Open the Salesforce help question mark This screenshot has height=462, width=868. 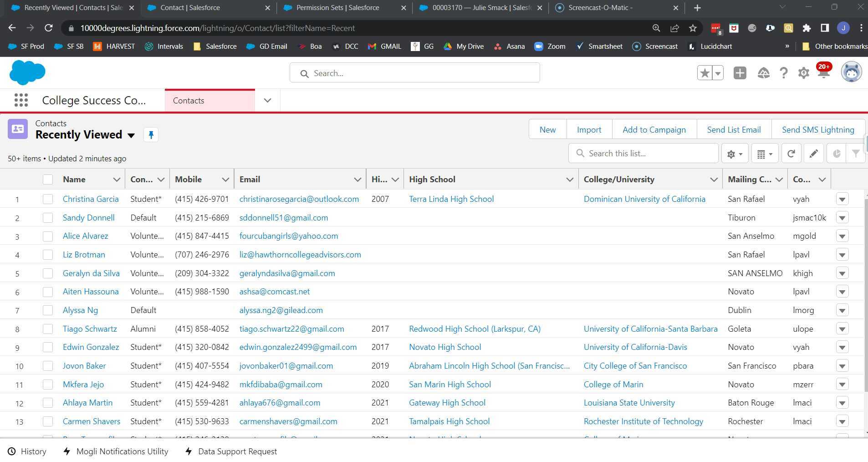pos(783,73)
